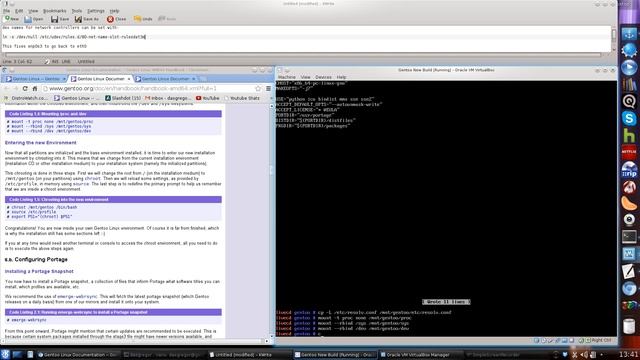Open the rip disc icon in dock
This screenshot has height=360, width=640.
click(x=629, y=170)
